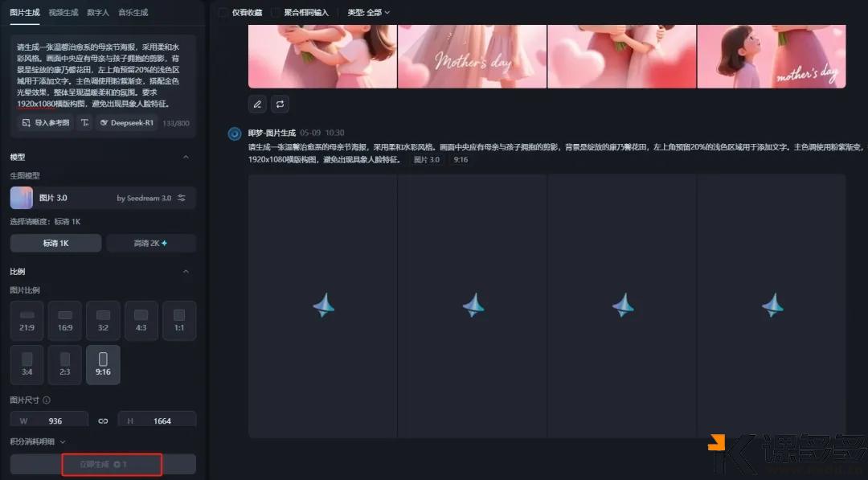Click the 立即生成 generate button
Viewport: 868px width, 480px height.
coord(103,465)
